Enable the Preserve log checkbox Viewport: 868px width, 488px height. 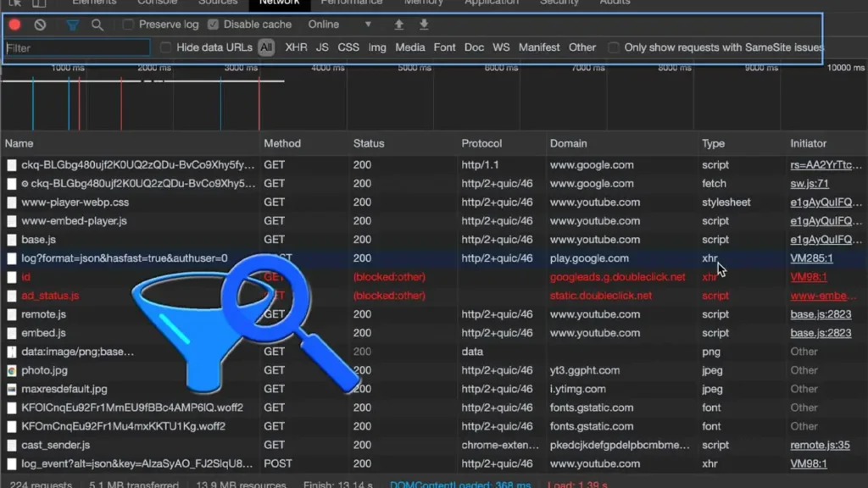pos(128,25)
